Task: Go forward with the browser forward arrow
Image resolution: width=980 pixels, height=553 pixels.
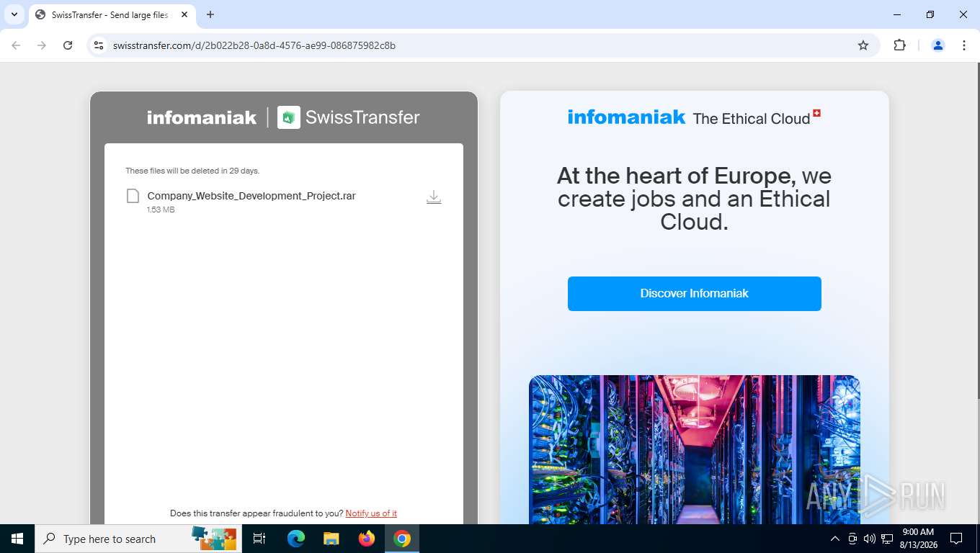Action: pyautogui.click(x=42, y=45)
